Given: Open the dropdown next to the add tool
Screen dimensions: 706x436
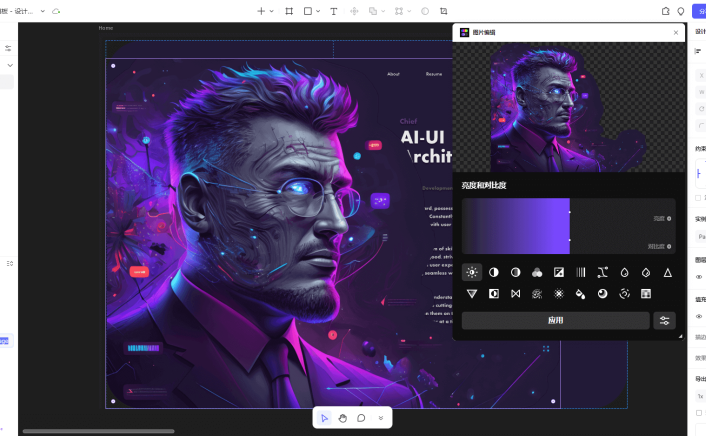Looking at the screenshot, I should pyautogui.click(x=273, y=11).
